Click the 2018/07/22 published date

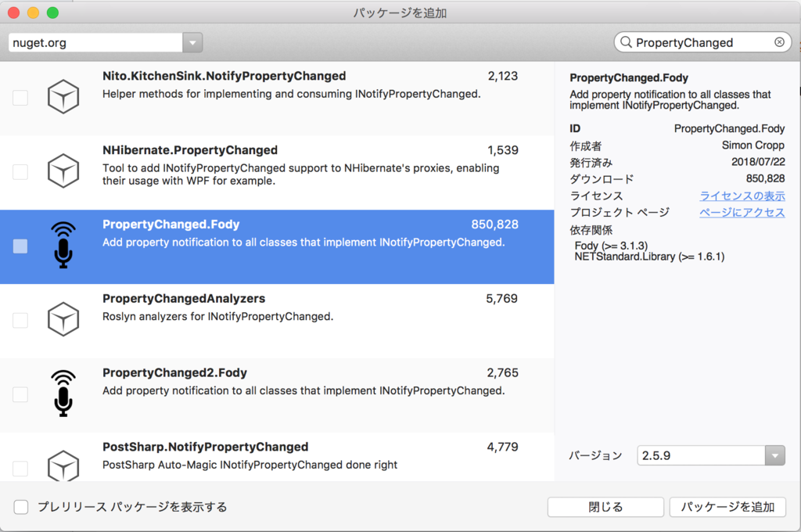758,162
